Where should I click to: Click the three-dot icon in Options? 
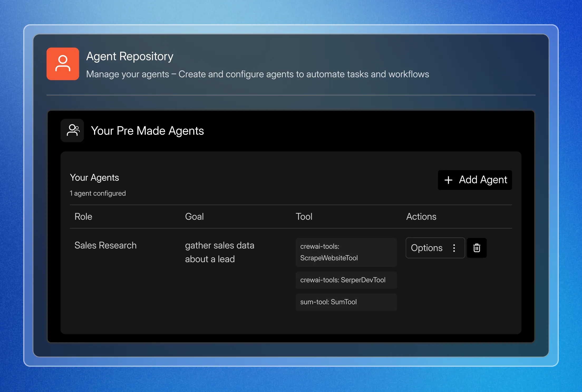point(454,248)
